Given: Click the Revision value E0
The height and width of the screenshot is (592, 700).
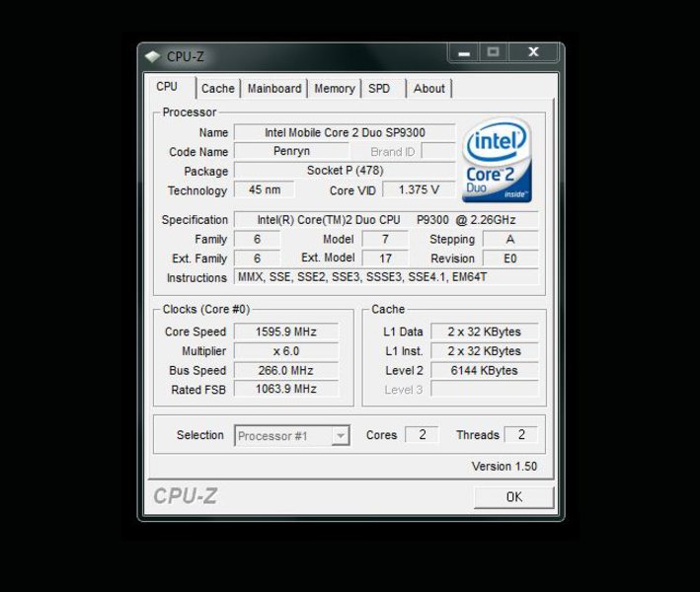Looking at the screenshot, I should 510,259.
